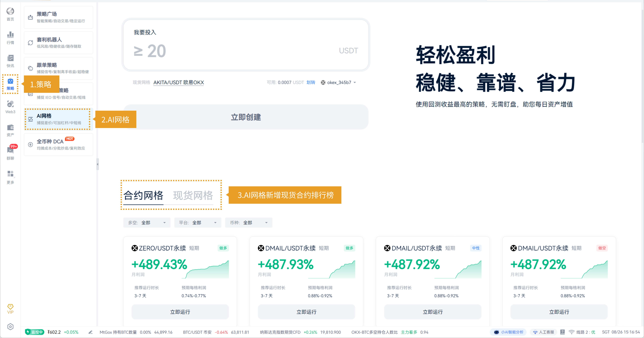The image size is (644, 338).
Task: Click the ₮602.2 price in status bar
Action: coord(54,332)
